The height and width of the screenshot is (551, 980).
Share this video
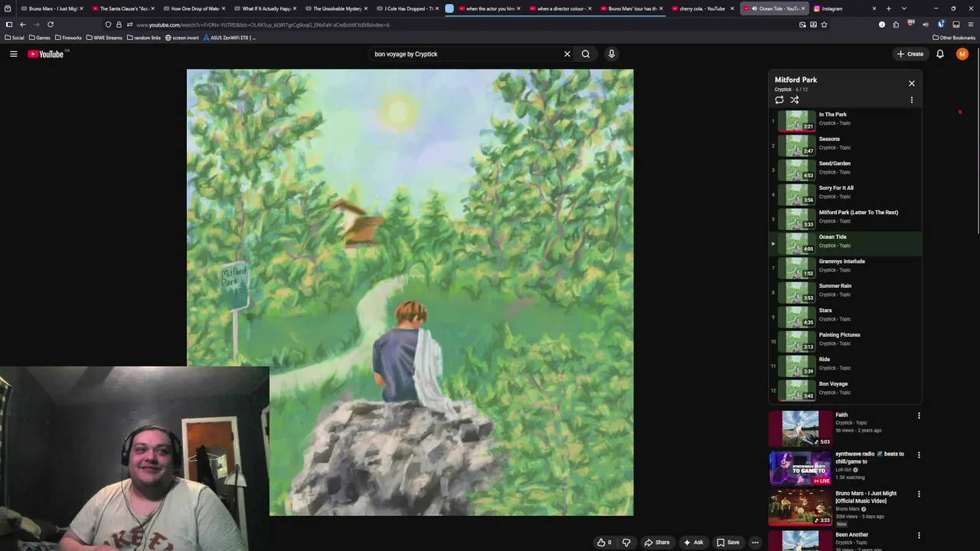[657, 543]
